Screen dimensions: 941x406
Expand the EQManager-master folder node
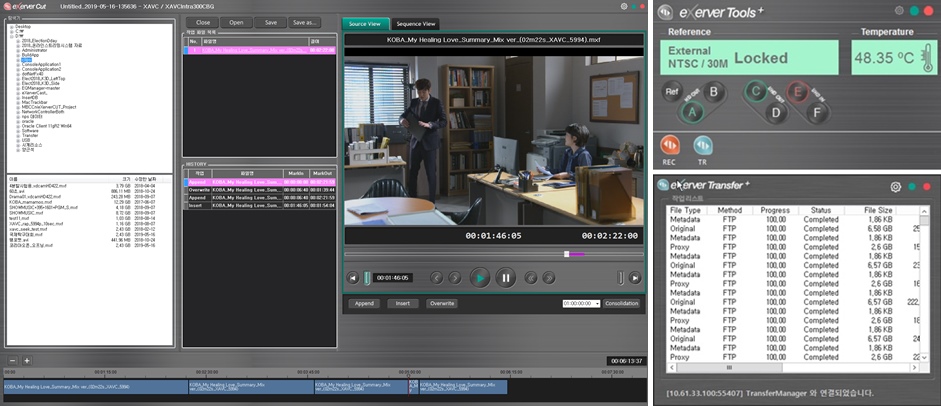point(20,88)
